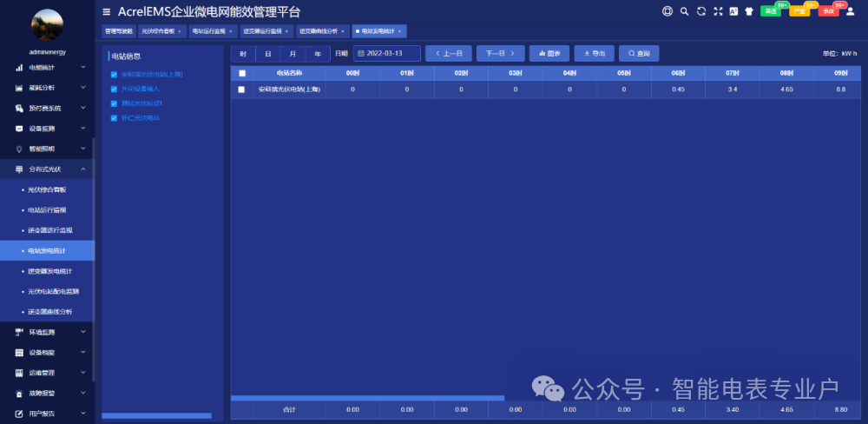The width and height of the screenshot is (868, 424).
Task: Click the 环境监测 camera icon
Action: [19, 332]
